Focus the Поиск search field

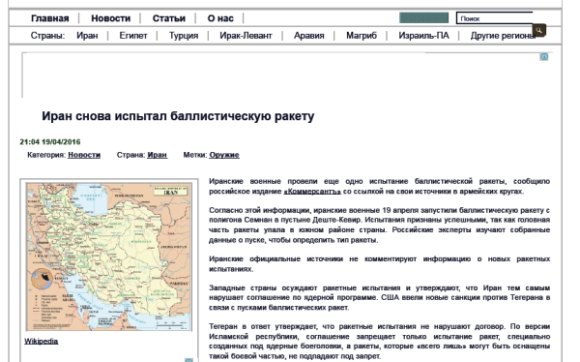[495, 18]
